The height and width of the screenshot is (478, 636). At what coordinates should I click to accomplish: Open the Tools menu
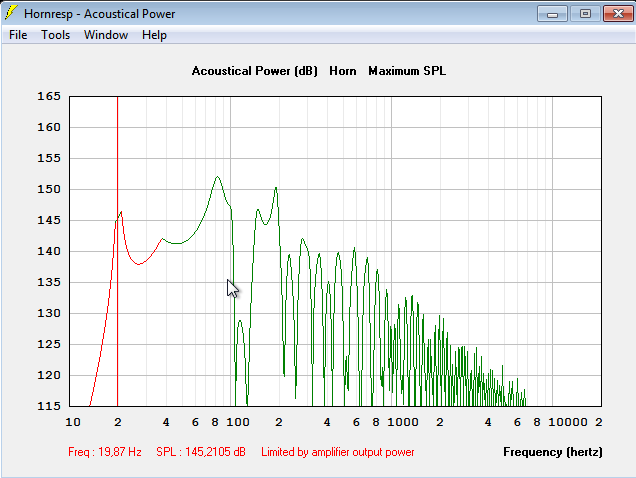tap(56, 35)
